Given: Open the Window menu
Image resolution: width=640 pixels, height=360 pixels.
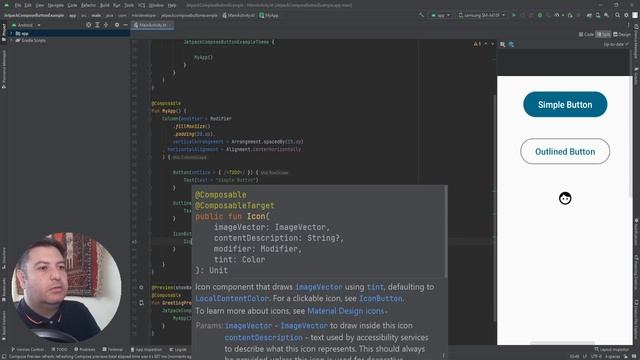Looking at the screenshot, I should click(x=156, y=5).
